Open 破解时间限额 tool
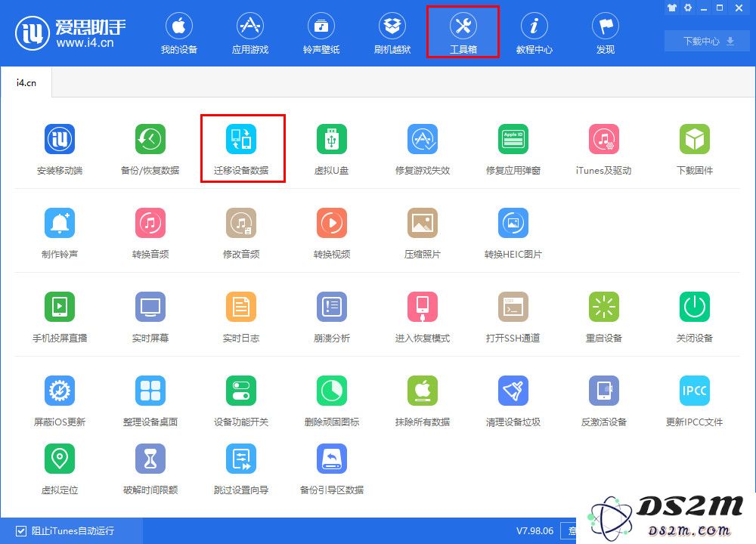The width and height of the screenshot is (756, 544). coord(150,459)
